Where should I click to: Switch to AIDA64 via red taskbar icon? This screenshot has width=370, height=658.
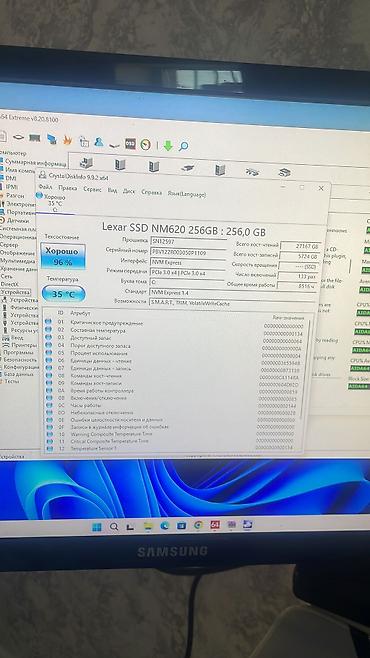215,525
